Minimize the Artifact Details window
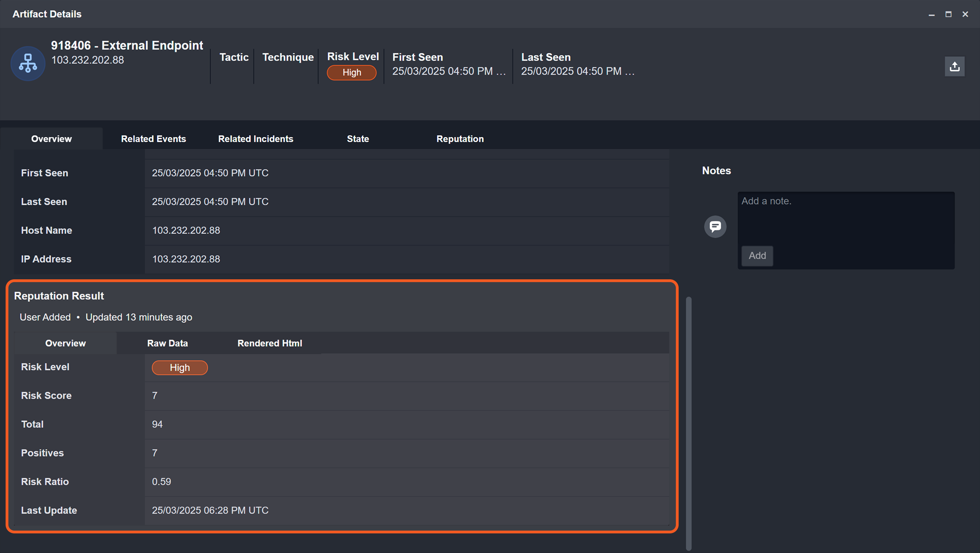The width and height of the screenshot is (980, 553). pos(931,14)
